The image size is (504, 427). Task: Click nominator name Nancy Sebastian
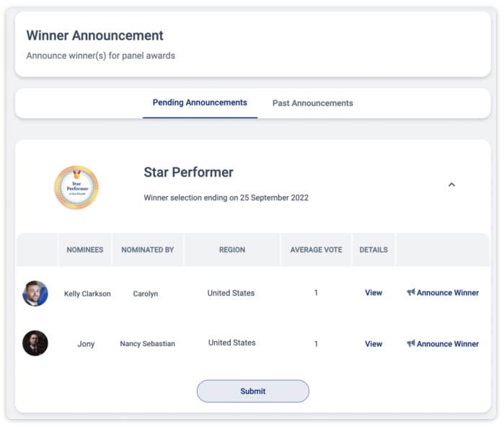point(148,344)
